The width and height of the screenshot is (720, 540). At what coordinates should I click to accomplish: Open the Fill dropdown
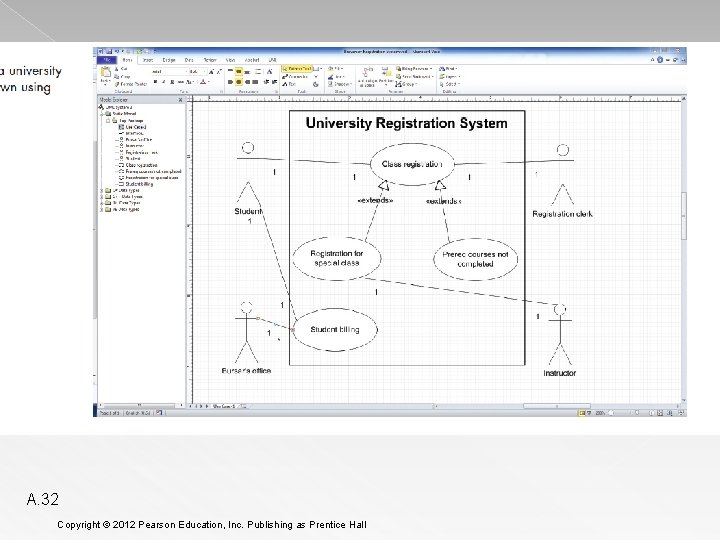(336, 68)
